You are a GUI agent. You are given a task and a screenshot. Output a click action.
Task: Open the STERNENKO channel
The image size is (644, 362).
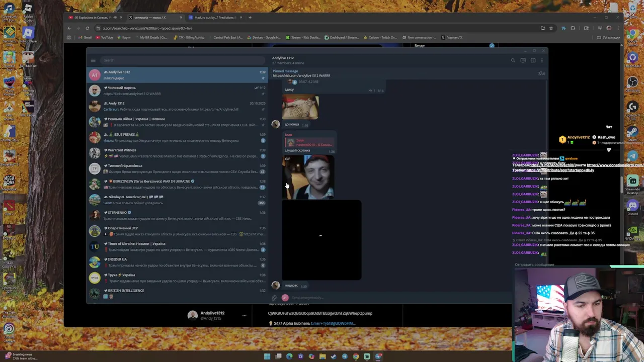coord(177,215)
